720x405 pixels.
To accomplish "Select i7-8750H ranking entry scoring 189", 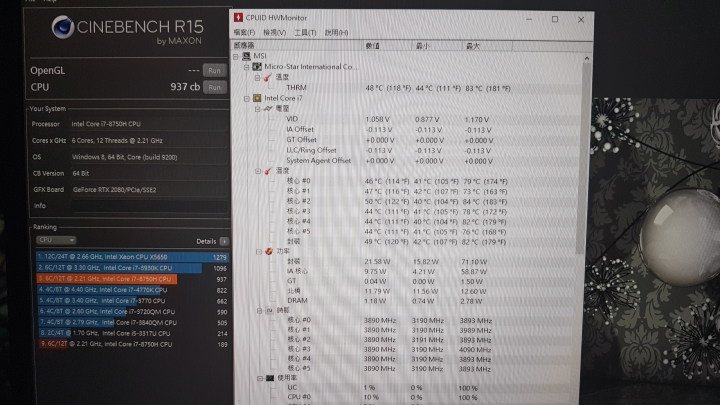I will pyautogui.click(x=132, y=344).
